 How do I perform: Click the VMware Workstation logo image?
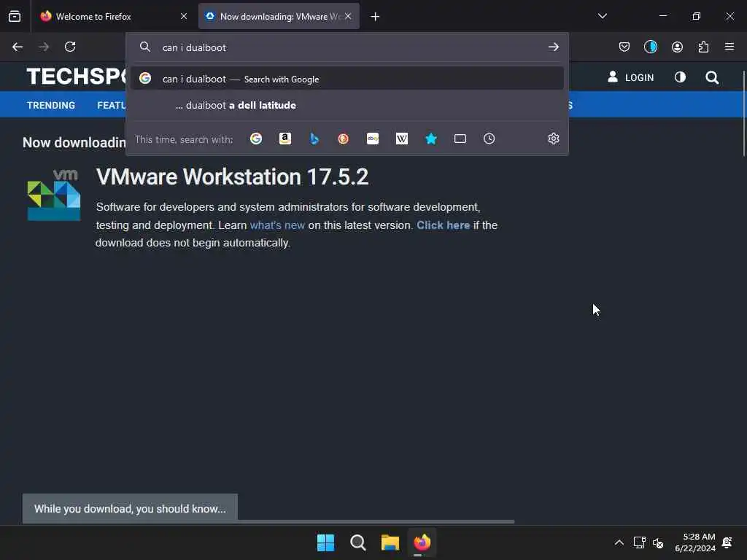[54, 194]
